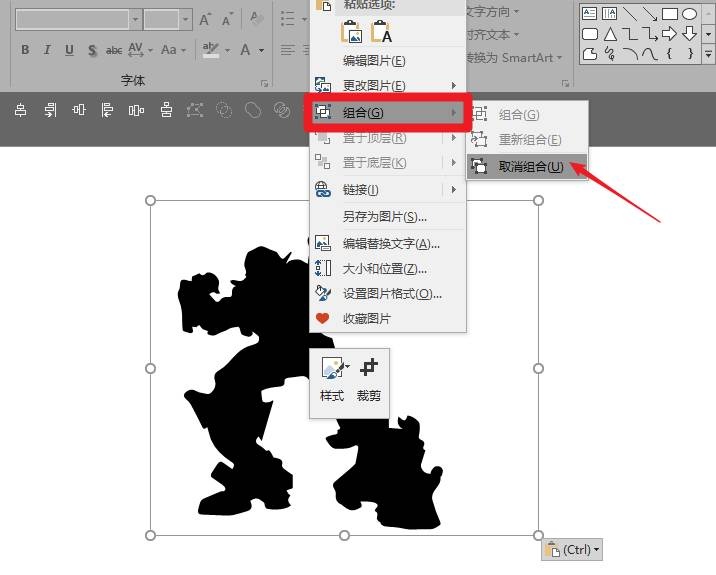Choose 设置图片格式(O)... menu item
Viewport: 716px width, 575px height.
click(388, 293)
